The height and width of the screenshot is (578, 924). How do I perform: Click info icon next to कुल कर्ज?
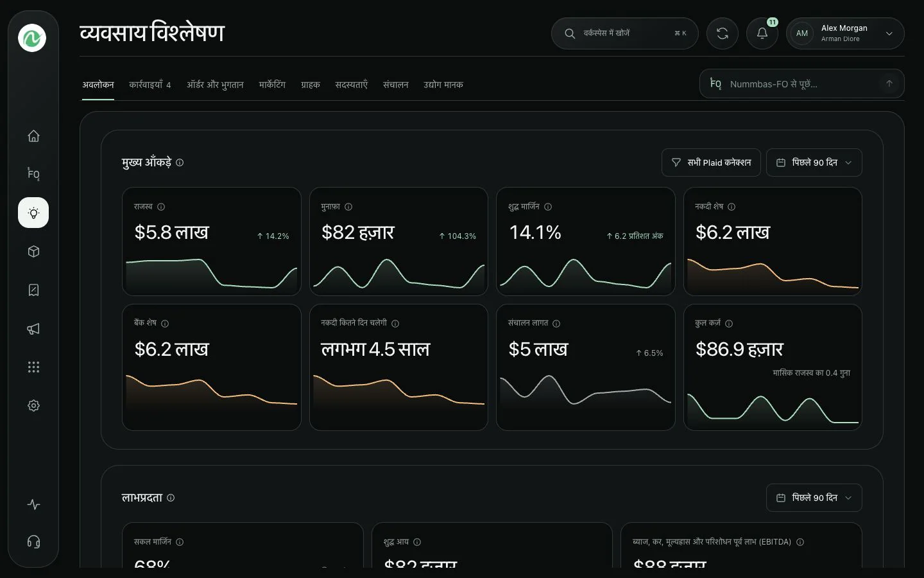pos(729,324)
